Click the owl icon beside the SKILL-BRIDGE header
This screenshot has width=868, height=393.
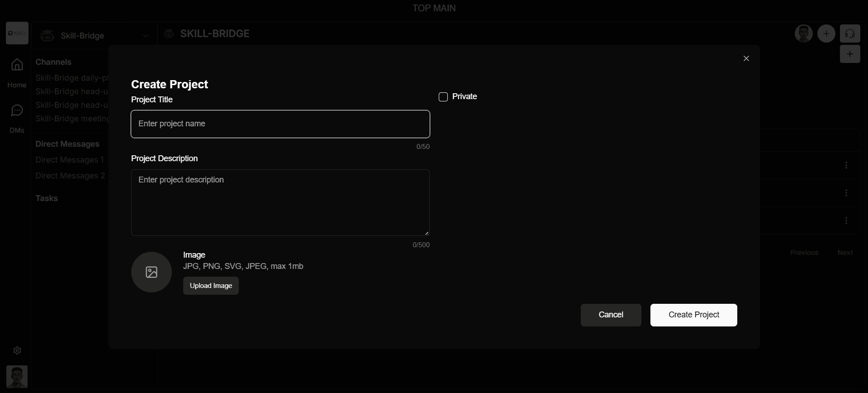pos(169,34)
